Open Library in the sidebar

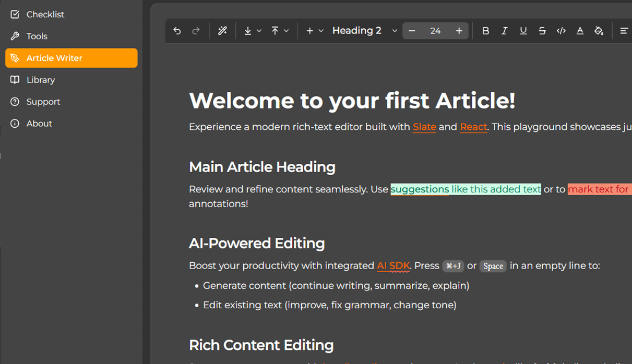(x=71, y=80)
